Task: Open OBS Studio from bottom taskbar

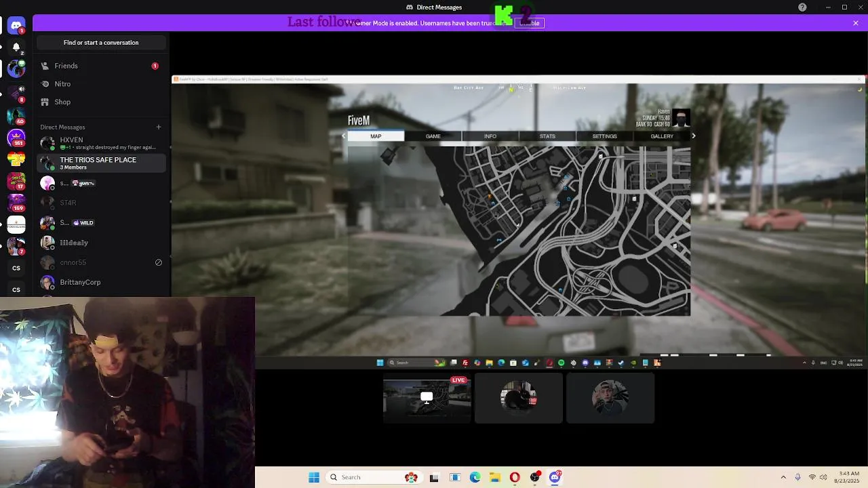Action: 535,477
